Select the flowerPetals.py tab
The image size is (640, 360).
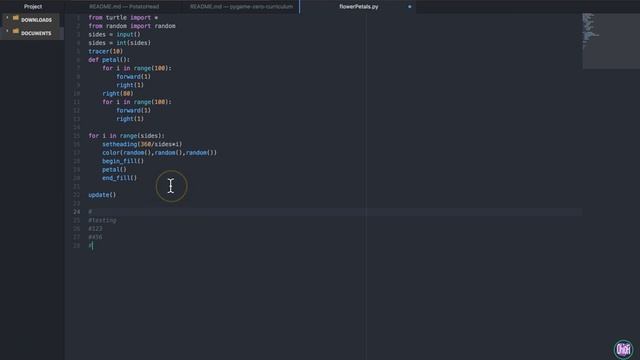359,7
